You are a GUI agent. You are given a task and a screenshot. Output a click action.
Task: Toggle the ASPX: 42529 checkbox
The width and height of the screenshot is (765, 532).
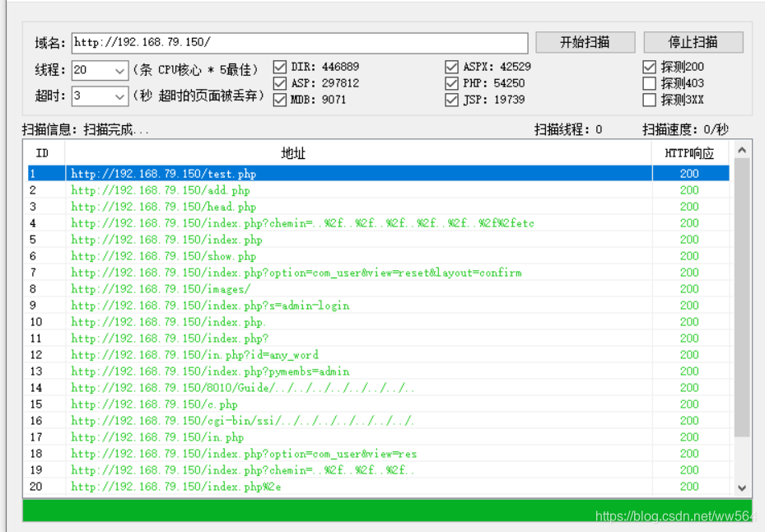coord(452,67)
